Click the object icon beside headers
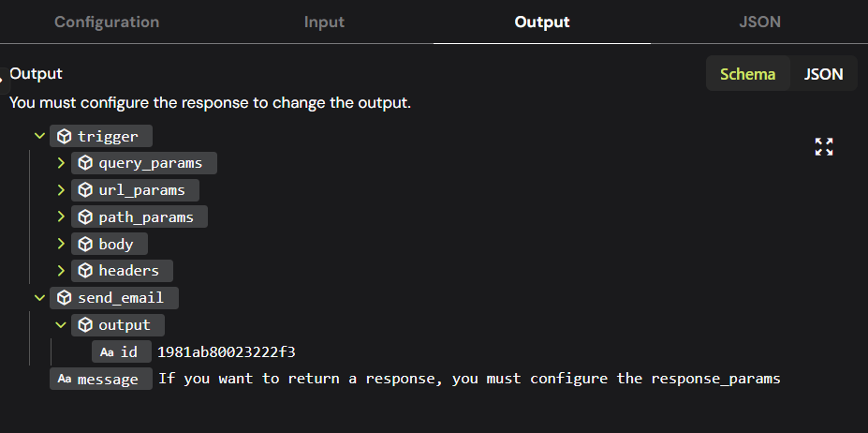868x433 pixels. coord(85,271)
